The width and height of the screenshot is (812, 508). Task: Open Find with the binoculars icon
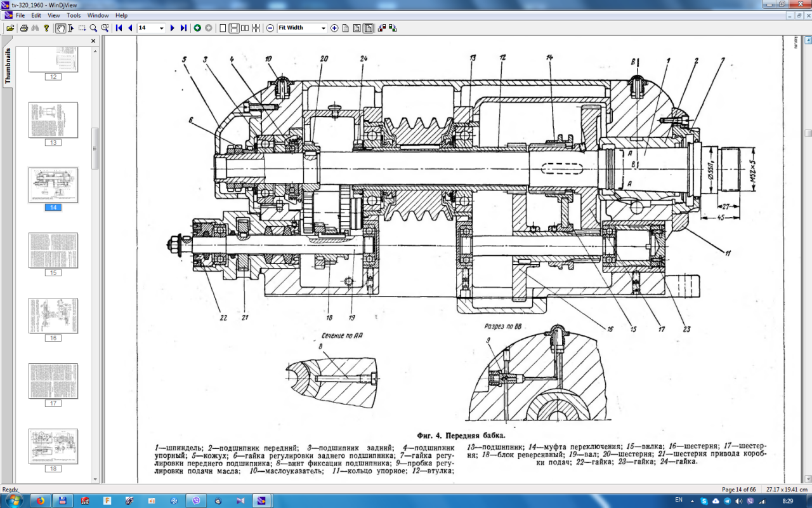[35, 28]
